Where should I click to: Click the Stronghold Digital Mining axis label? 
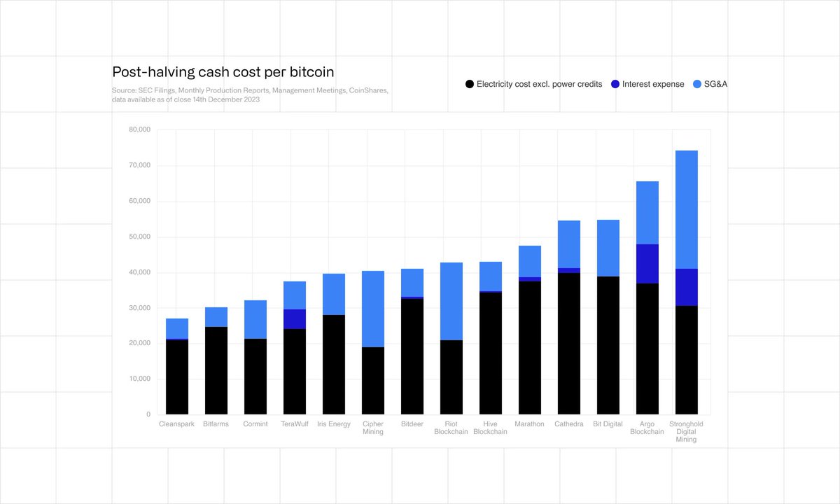[686, 432]
